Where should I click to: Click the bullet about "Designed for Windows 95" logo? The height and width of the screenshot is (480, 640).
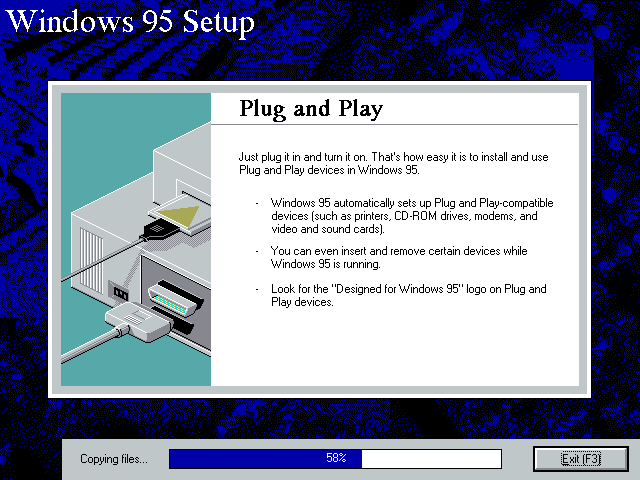409,296
